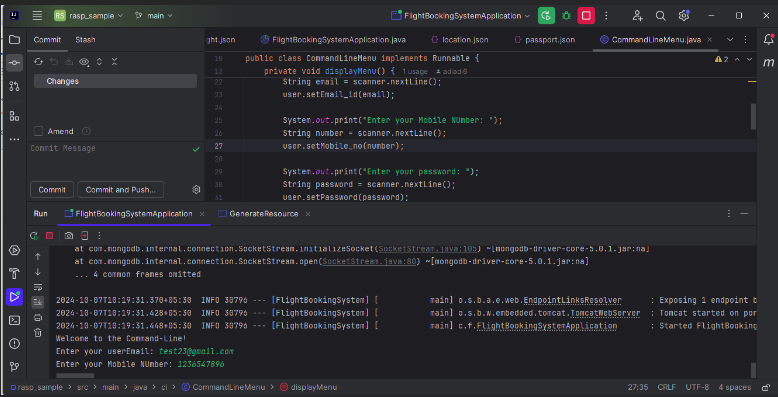Image resolution: width=778 pixels, height=397 pixels.
Task: Open the Run tool window icon
Action: pyautogui.click(x=14, y=297)
